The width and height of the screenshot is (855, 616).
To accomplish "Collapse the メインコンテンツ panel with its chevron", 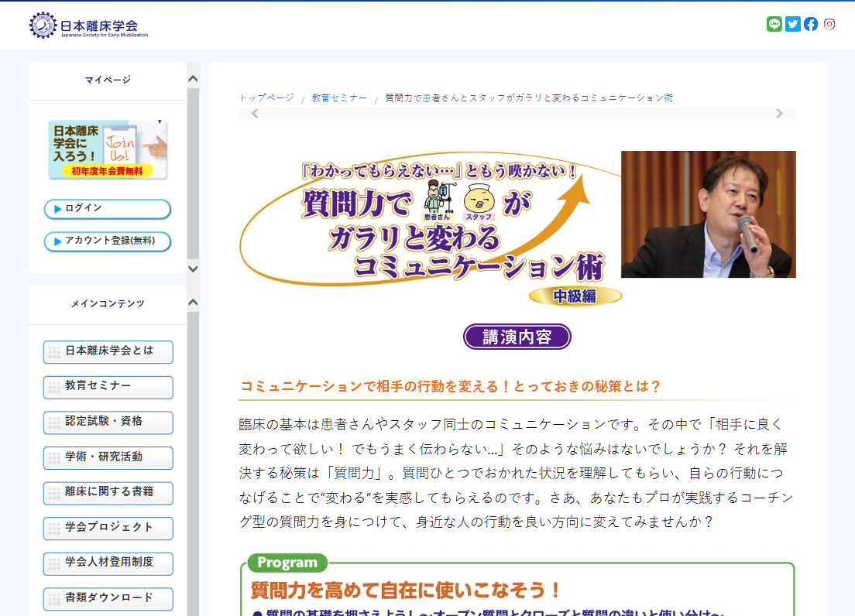I will click(x=193, y=303).
